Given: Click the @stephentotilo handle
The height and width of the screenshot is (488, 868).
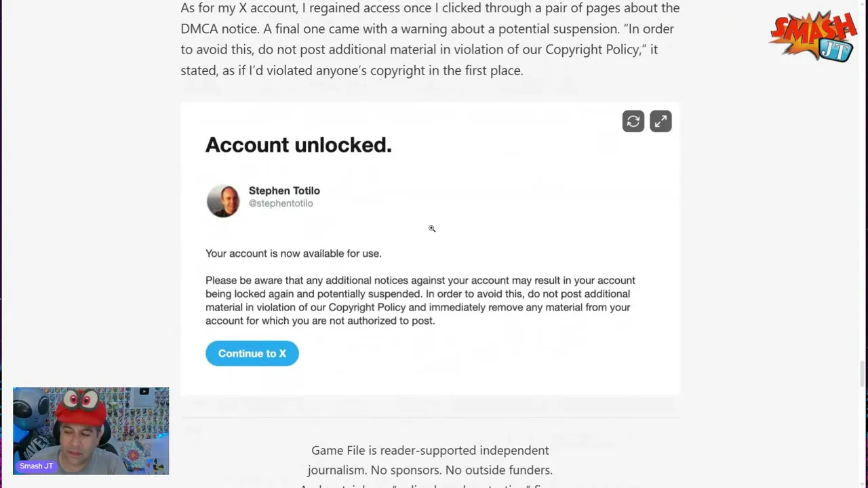Looking at the screenshot, I should click(x=281, y=203).
